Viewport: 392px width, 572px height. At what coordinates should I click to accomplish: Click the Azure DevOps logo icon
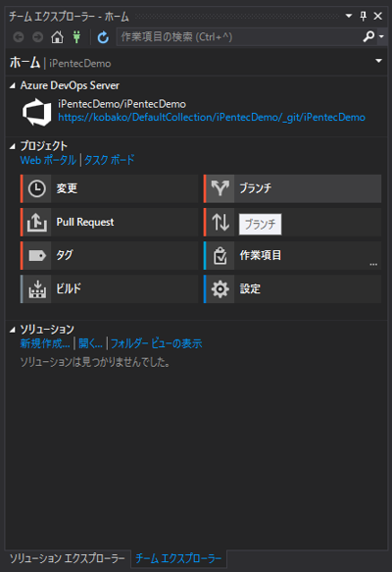37,112
